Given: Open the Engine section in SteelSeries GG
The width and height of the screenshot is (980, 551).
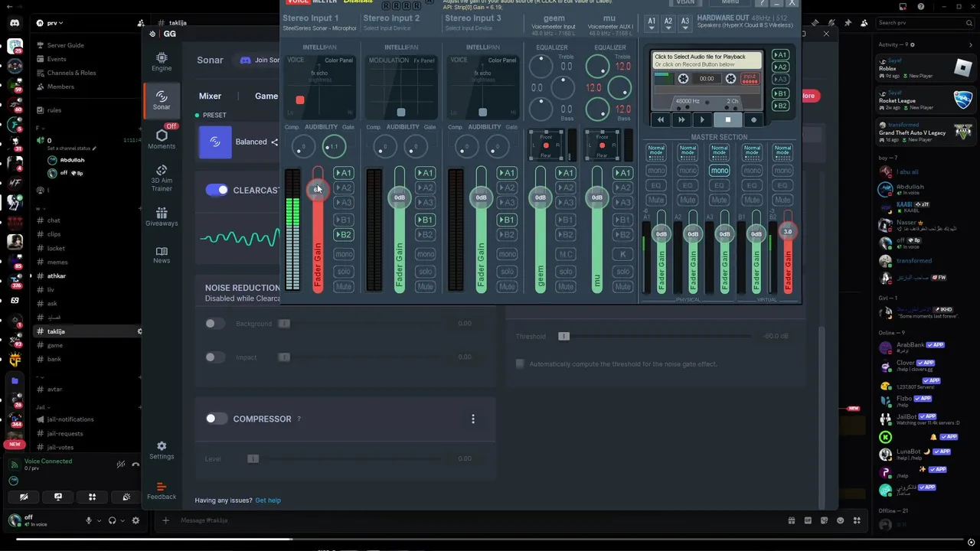Looking at the screenshot, I should [x=162, y=61].
